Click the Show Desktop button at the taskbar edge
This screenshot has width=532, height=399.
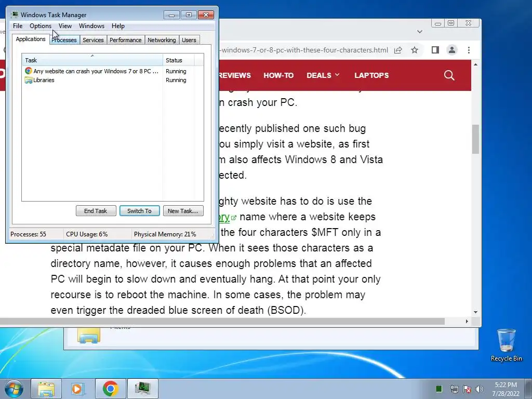point(528,389)
